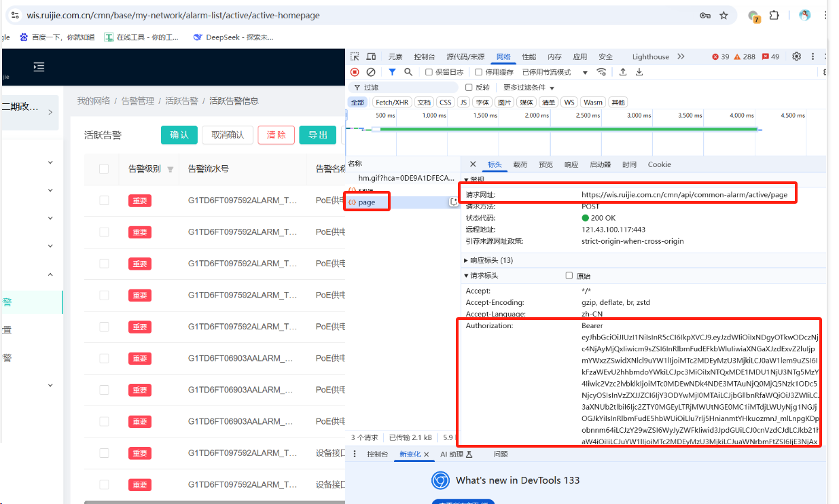Click the 导出 button
839x504 pixels.
[x=318, y=135]
